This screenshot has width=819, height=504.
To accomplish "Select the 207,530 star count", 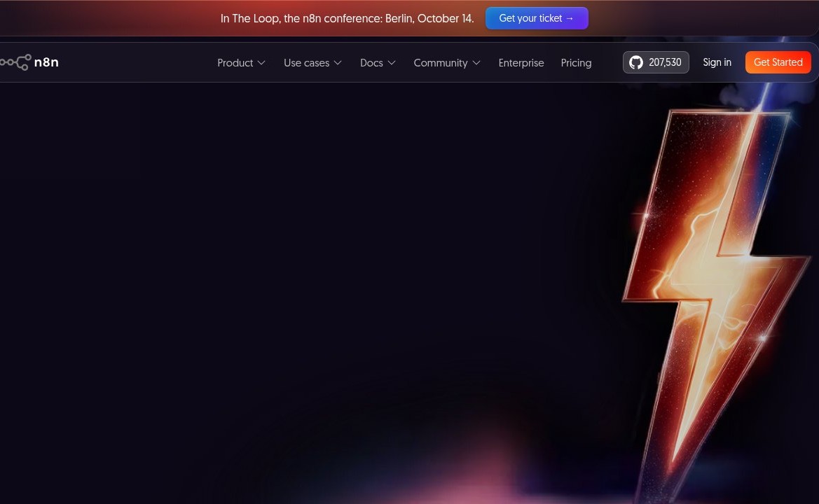I will coord(665,62).
